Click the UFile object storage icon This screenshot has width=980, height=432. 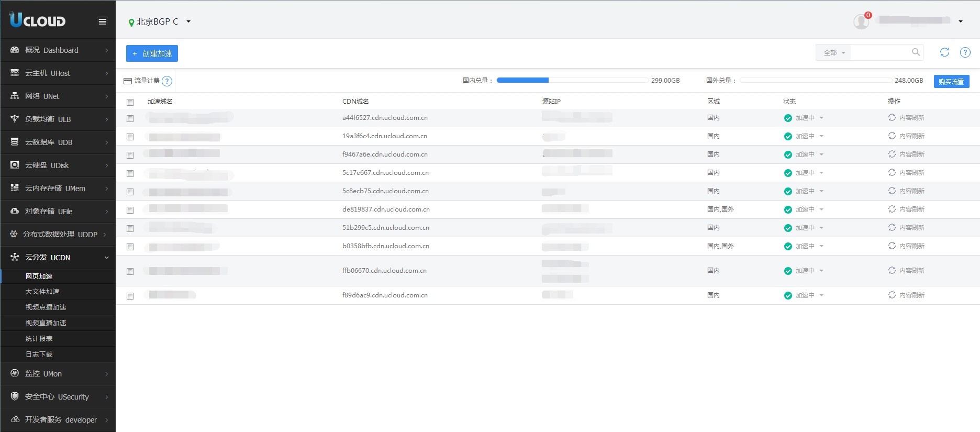[x=15, y=211]
